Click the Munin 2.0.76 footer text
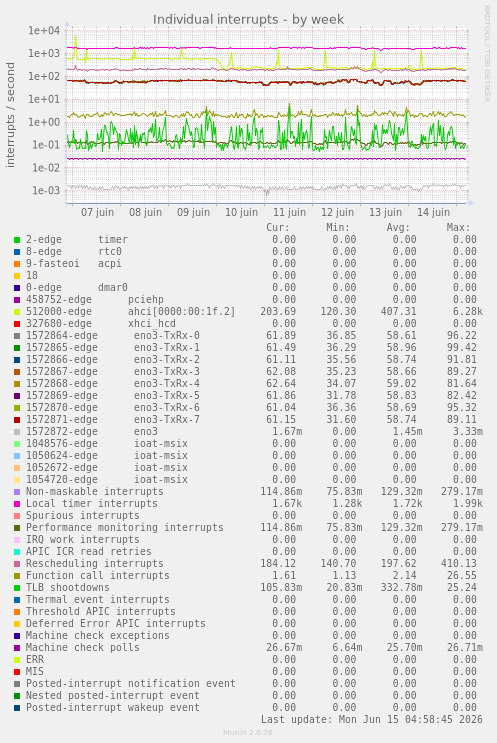Image resolution: width=497 pixels, height=743 pixels. [248, 733]
